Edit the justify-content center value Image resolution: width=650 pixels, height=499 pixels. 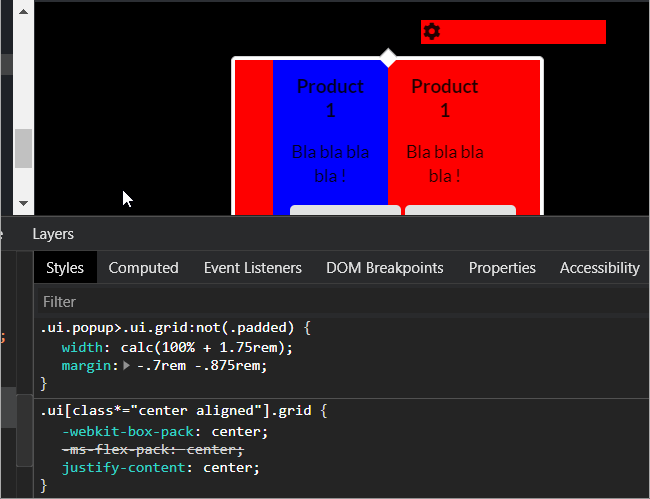point(227,468)
